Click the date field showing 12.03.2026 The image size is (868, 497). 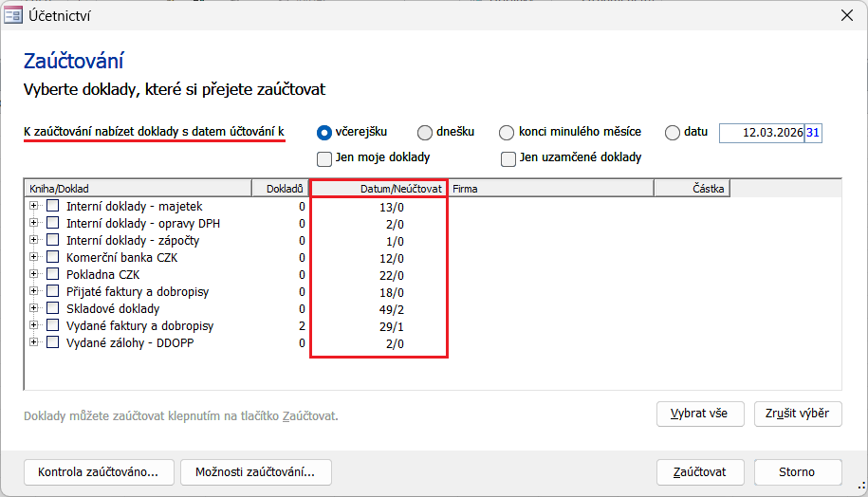click(762, 133)
